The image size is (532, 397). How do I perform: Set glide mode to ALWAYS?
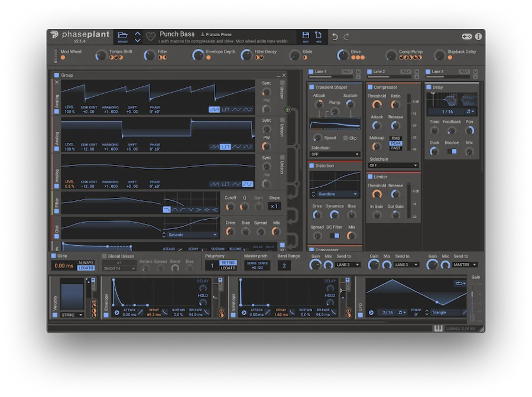(86, 263)
